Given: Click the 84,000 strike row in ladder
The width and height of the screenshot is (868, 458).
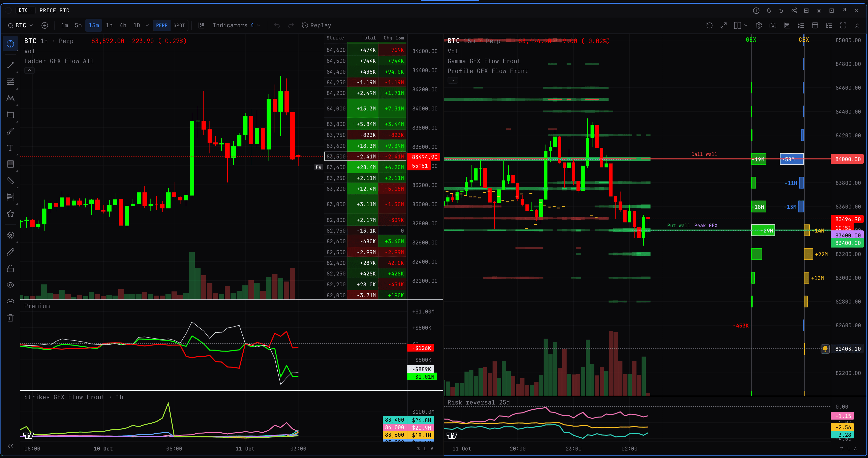Looking at the screenshot, I should [x=365, y=109].
